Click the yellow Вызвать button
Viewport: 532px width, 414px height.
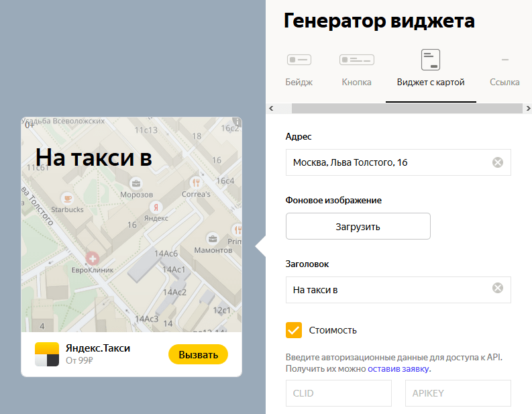coord(198,354)
